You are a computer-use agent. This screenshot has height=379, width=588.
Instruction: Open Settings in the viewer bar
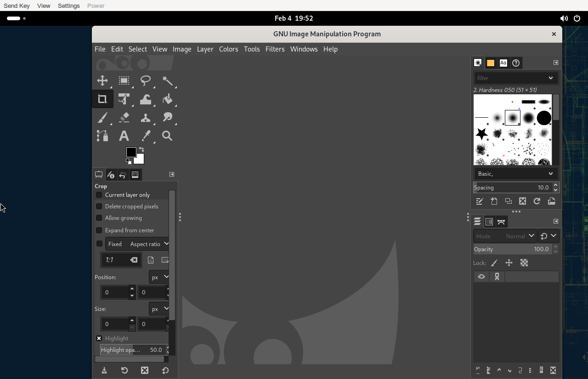coord(68,6)
